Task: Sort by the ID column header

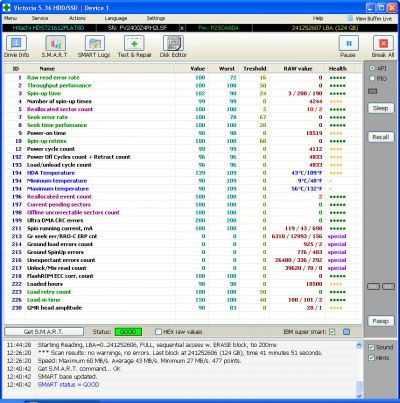Action: 16,69
